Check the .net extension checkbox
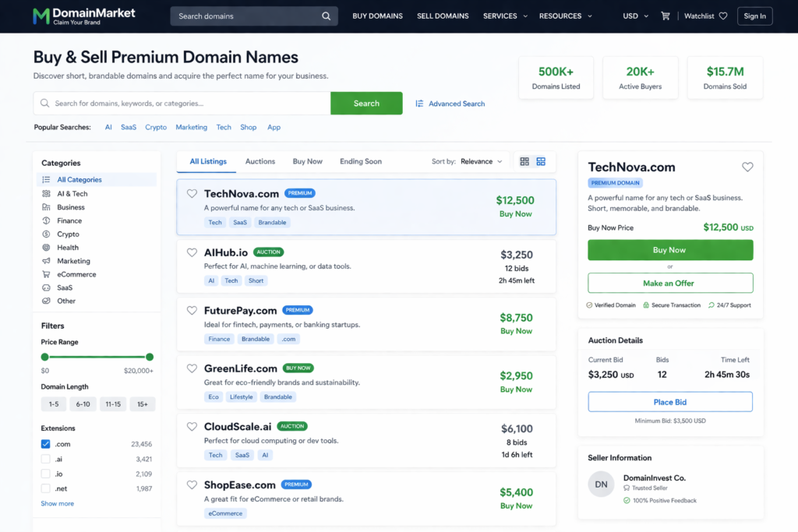The width and height of the screenshot is (798, 532). click(x=46, y=488)
